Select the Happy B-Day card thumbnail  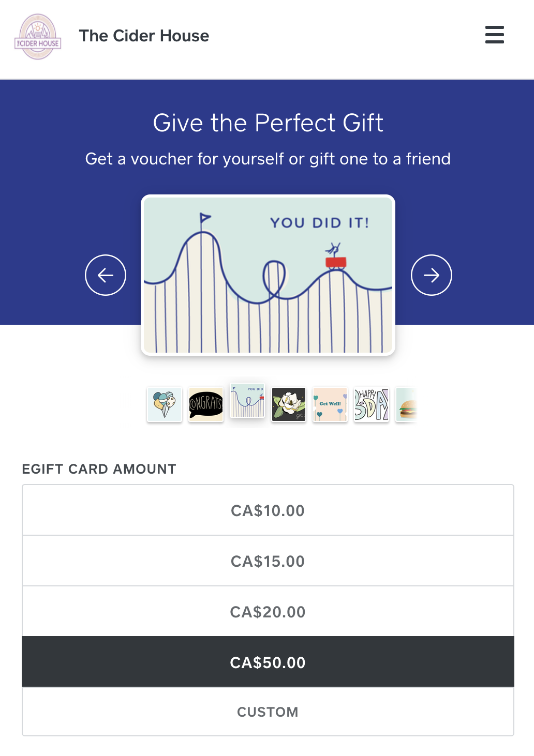click(372, 404)
